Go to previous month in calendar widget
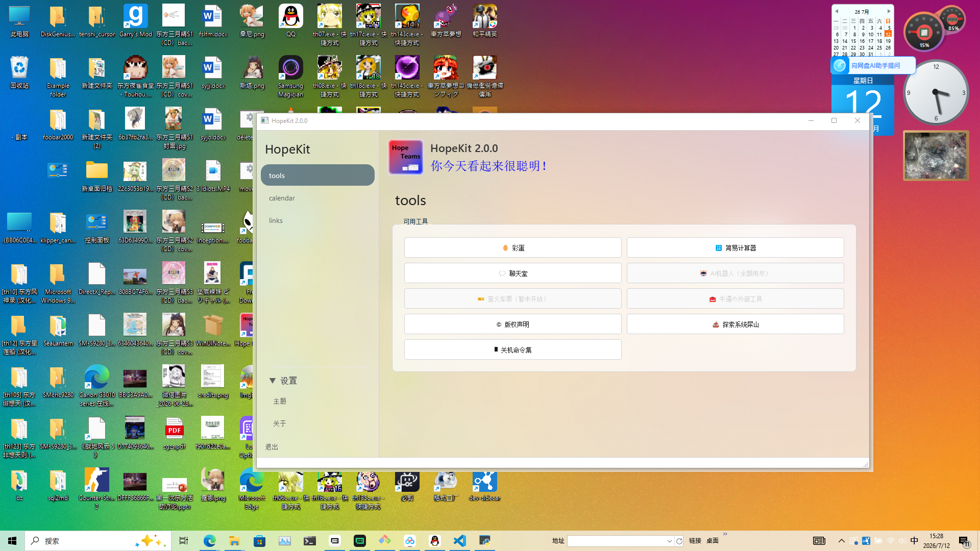 [x=837, y=11]
